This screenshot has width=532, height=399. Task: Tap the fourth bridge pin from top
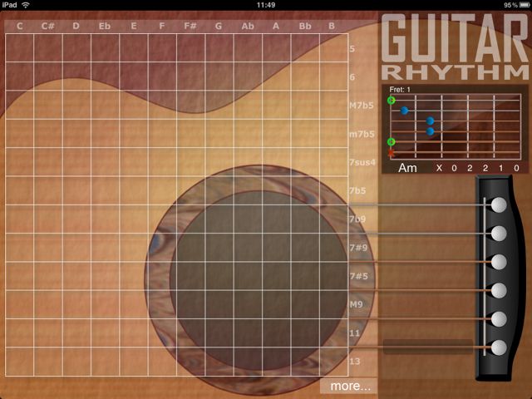[499, 290]
